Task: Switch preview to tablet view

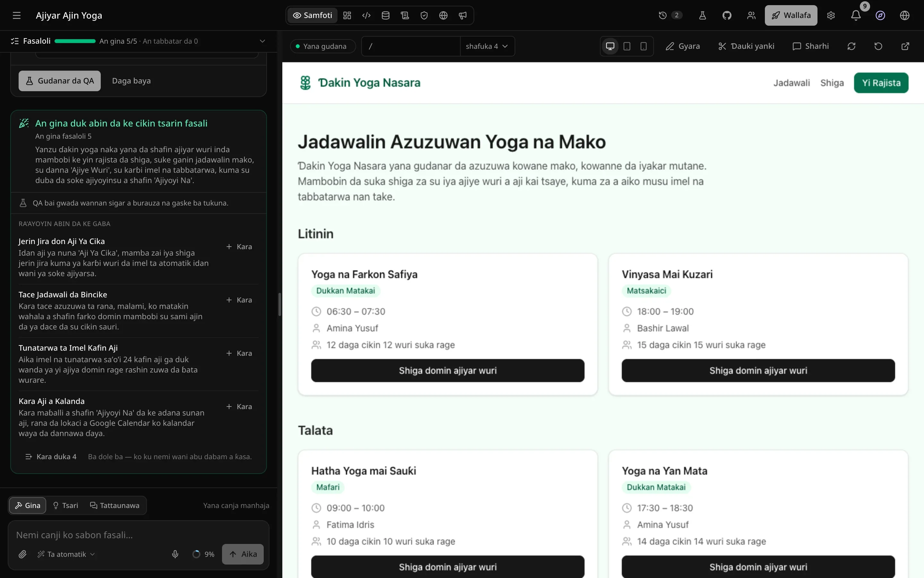Action: [627, 46]
